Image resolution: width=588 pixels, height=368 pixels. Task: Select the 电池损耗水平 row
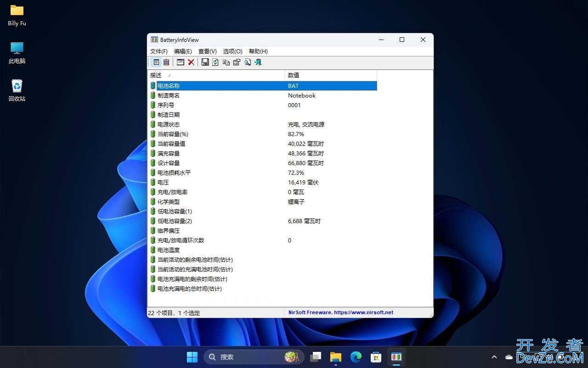click(x=264, y=172)
